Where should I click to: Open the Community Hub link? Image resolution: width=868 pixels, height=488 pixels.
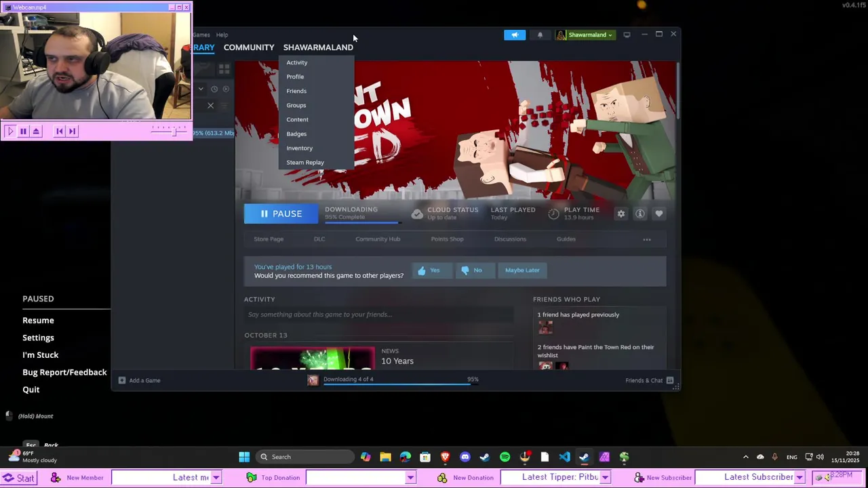point(378,239)
